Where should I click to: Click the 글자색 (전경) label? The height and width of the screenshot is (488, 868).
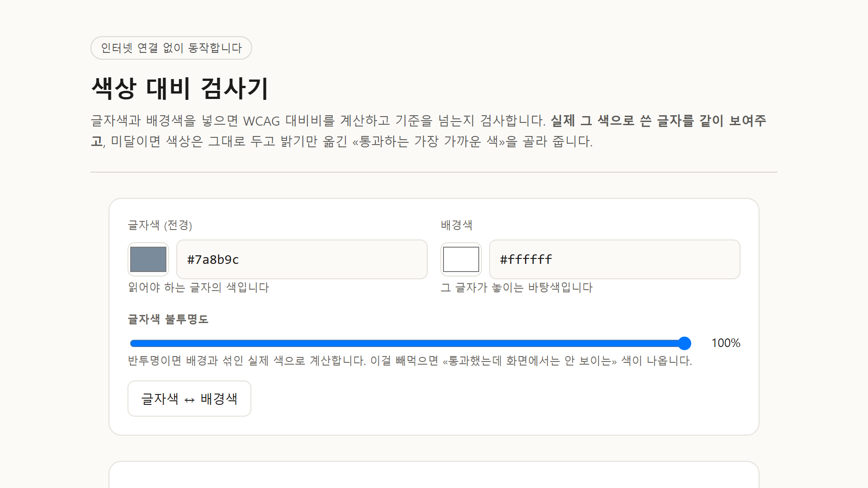point(160,225)
